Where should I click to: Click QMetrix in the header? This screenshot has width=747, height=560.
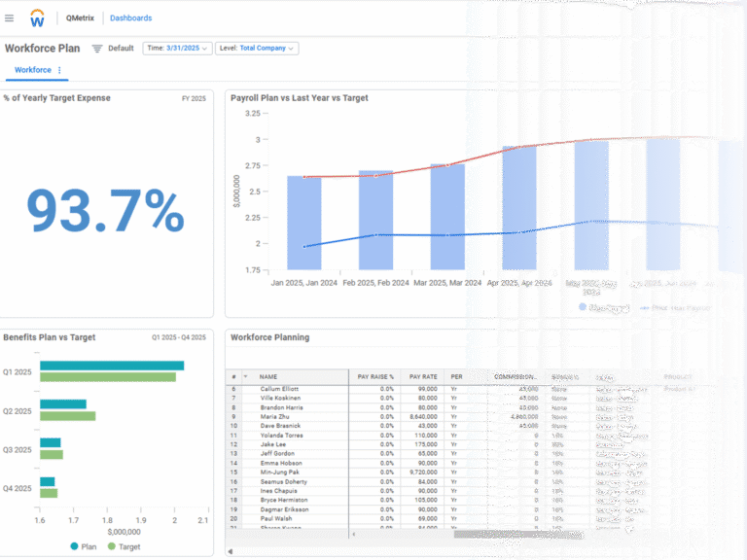pos(80,17)
